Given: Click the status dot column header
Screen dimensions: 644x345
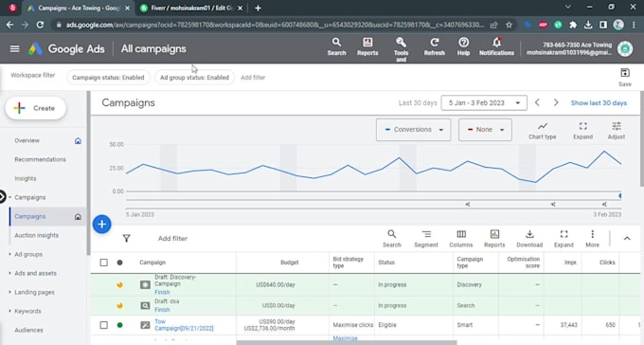Looking at the screenshot, I should (119, 263).
